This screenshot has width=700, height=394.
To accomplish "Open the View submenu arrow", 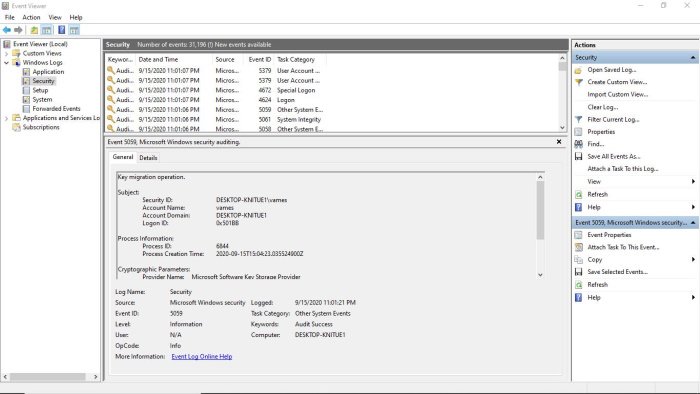I will pos(693,182).
